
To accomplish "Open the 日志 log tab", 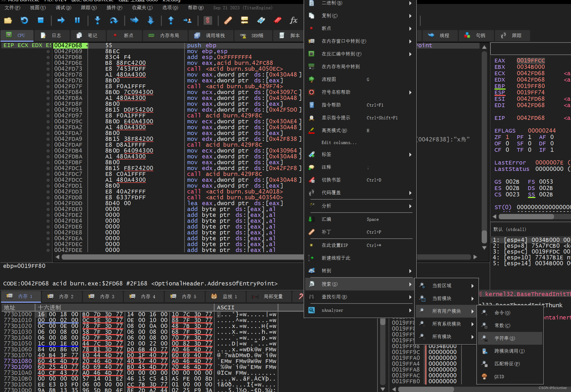I will pyautogui.click(x=52, y=35).
